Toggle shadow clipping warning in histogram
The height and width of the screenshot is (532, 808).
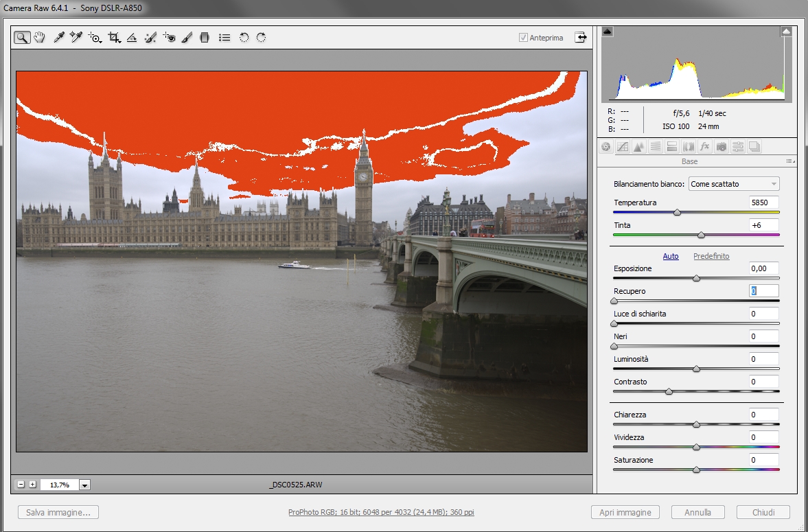point(608,32)
